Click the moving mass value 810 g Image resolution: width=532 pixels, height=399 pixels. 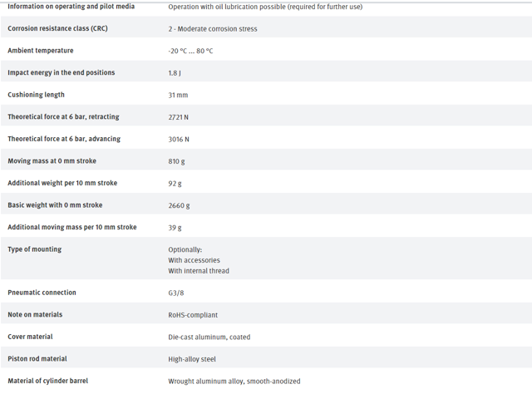pyautogui.click(x=176, y=161)
